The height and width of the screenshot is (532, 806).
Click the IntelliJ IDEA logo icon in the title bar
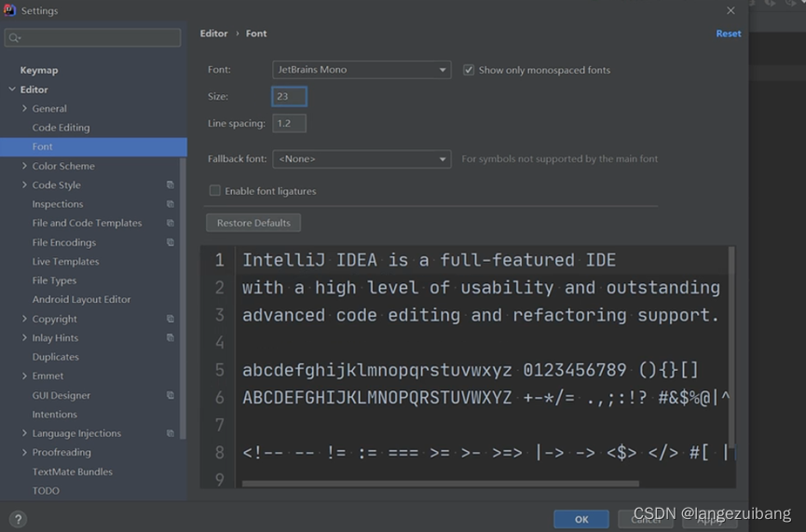pos(9,9)
